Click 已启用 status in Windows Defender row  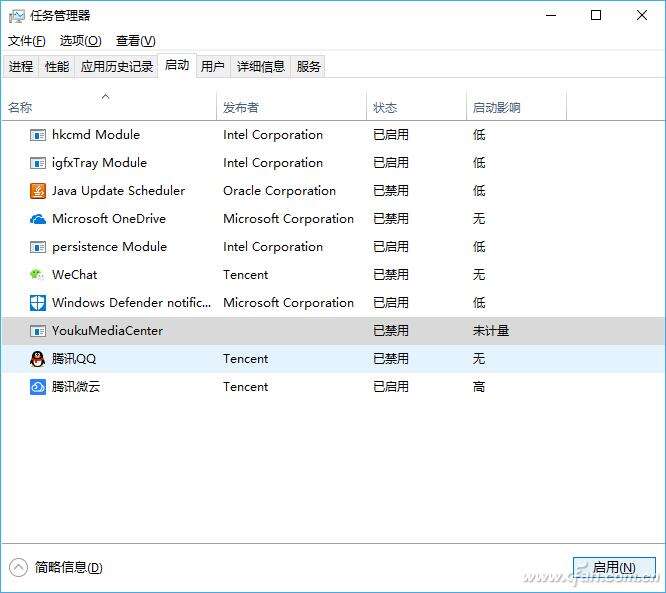tap(391, 303)
